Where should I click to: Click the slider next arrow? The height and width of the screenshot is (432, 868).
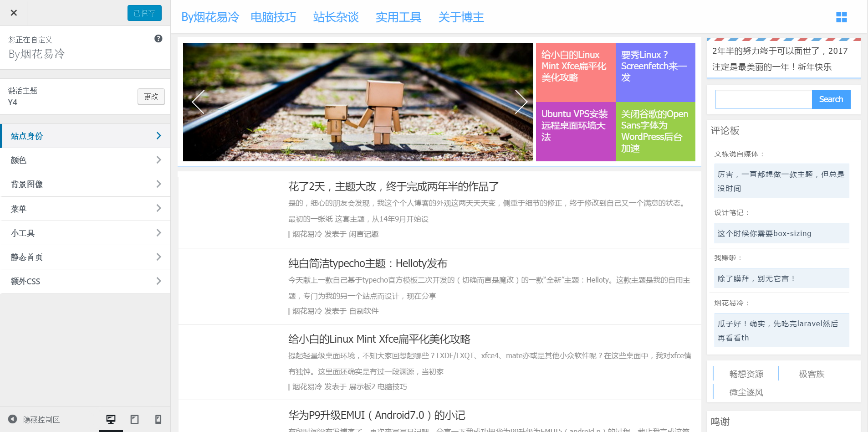click(521, 102)
